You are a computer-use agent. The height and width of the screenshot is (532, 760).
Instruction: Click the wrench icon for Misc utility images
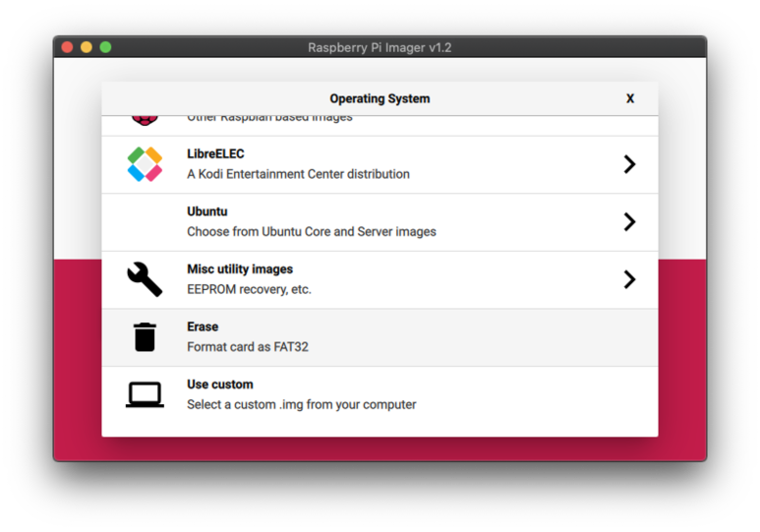pyautogui.click(x=145, y=279)
